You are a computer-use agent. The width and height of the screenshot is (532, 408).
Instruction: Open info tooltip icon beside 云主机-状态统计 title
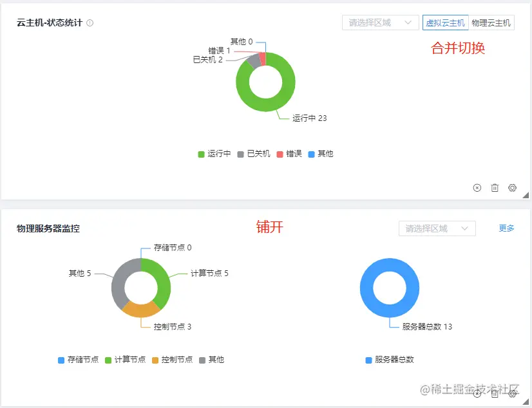click(90, 23)
